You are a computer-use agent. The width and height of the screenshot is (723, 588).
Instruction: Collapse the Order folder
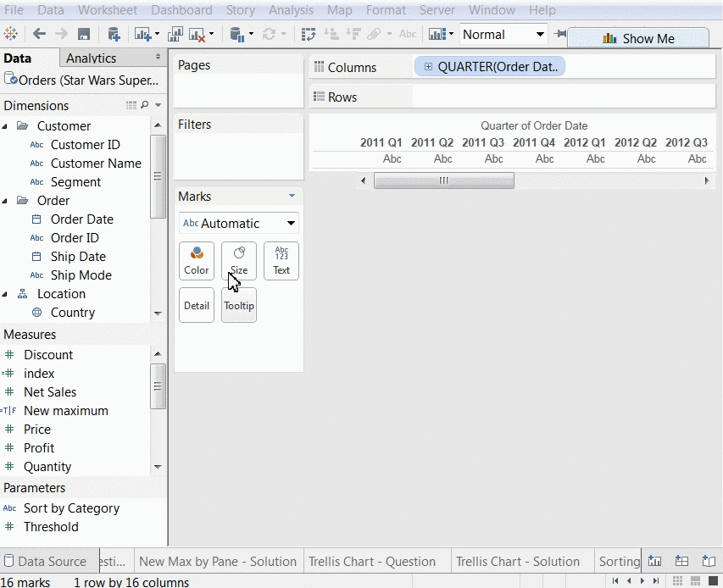[x=4, y=201]
